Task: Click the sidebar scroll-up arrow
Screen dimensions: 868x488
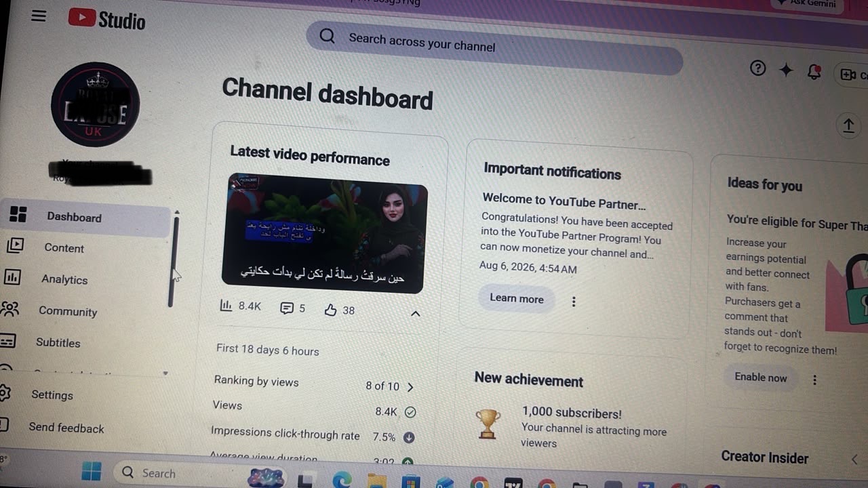Action: pyautogui.click(x=177, y=212)
